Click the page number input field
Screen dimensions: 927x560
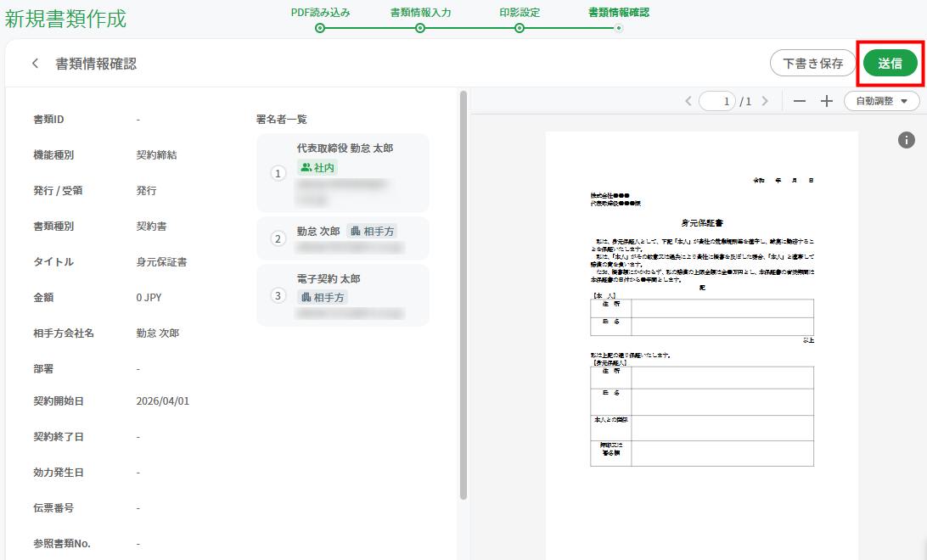(x=717, y=101)
